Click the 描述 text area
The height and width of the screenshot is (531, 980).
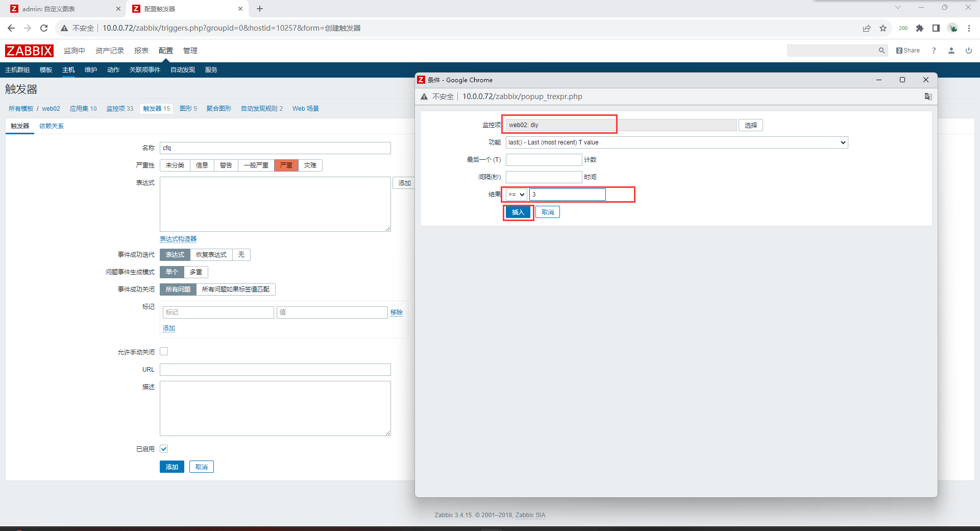(275, 408)
